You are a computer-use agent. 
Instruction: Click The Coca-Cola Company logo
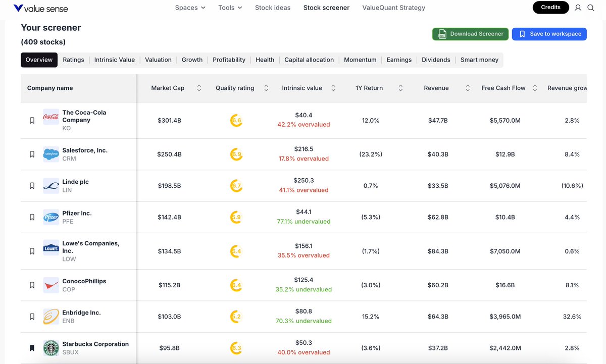[51, 117]
